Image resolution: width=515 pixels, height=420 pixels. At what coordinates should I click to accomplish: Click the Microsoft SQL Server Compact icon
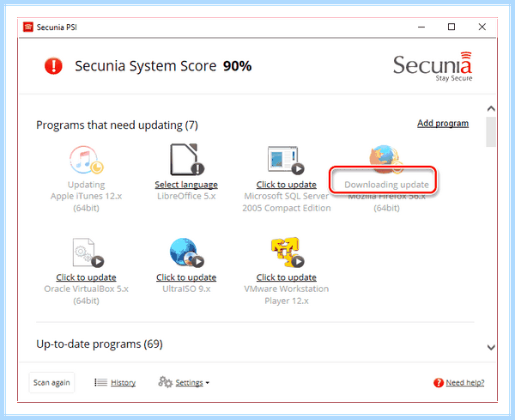pyautogui.click(x=286, y=160)
